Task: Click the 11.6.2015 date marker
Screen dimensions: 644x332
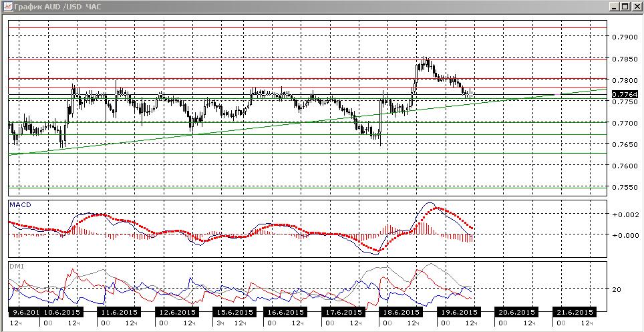Action: pos(119,312)
